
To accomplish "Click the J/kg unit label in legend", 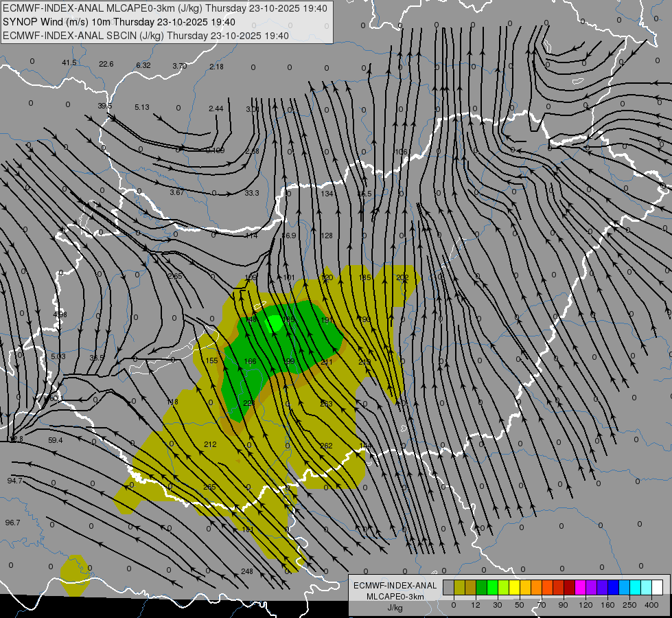I will (395, 608).
